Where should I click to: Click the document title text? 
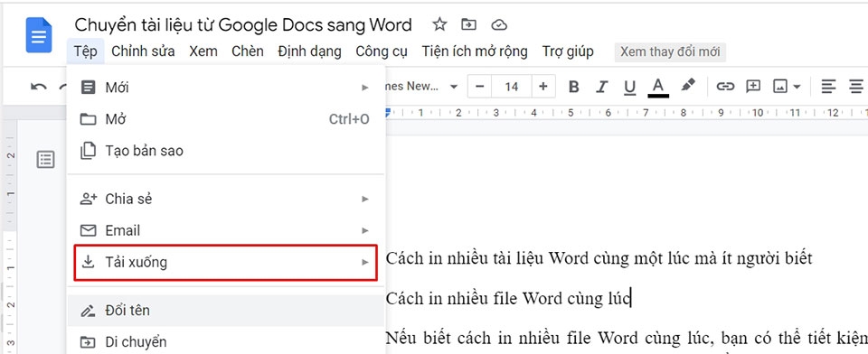tap(243, 25)
